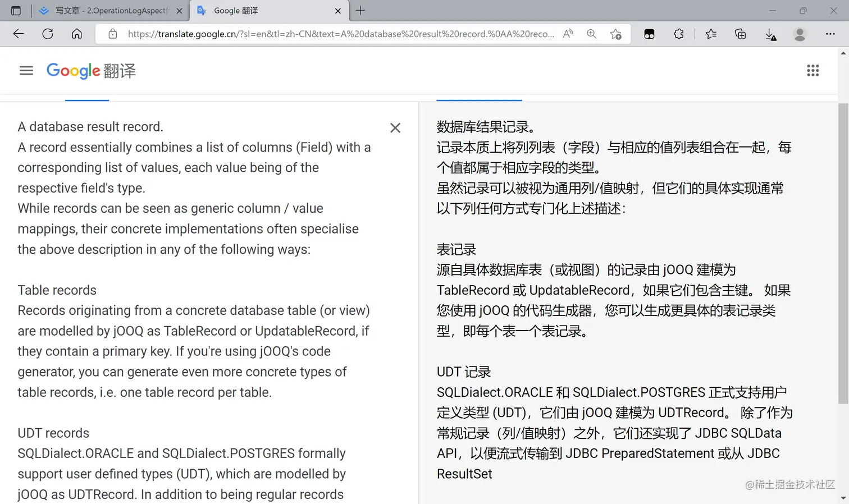The width and height of the screenshot is (849, 504).
Task: Open the dark mask extension icon
Action: pos(649,34)
